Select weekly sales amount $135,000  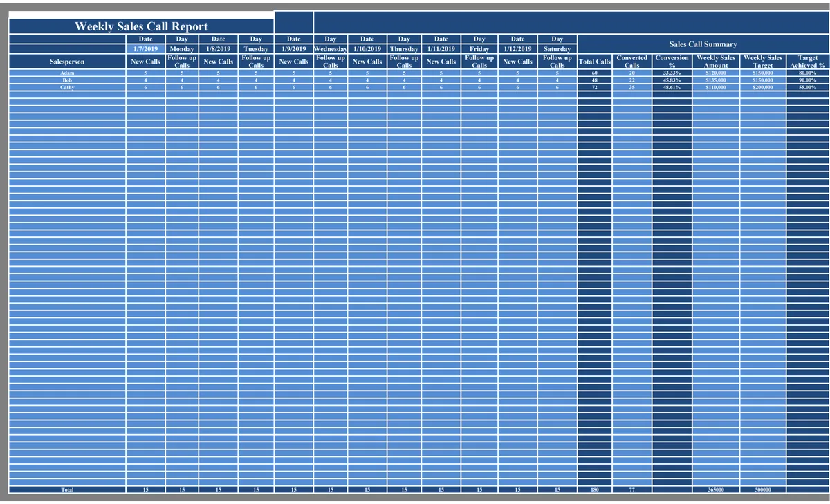[716, 80]
